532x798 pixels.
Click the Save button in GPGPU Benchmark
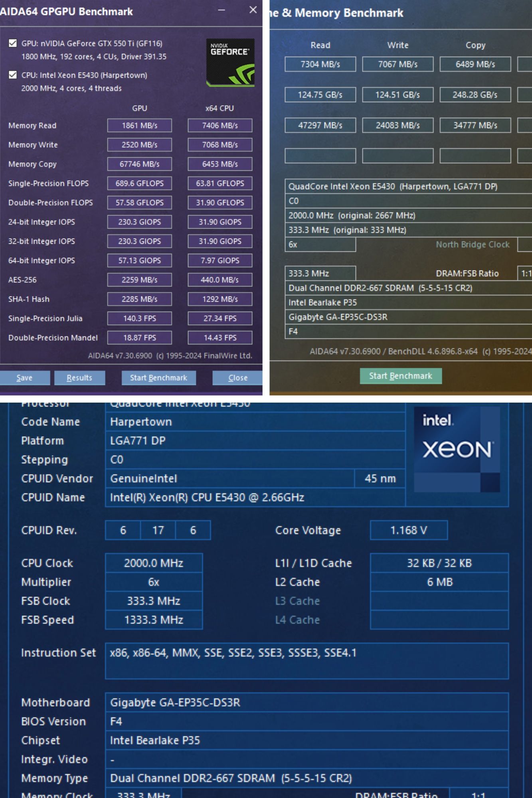24,377
